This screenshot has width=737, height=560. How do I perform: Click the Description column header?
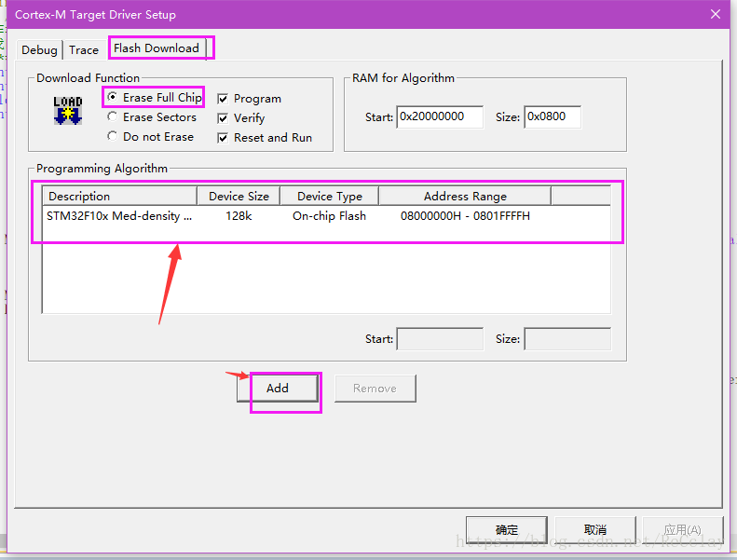(119, 196)
